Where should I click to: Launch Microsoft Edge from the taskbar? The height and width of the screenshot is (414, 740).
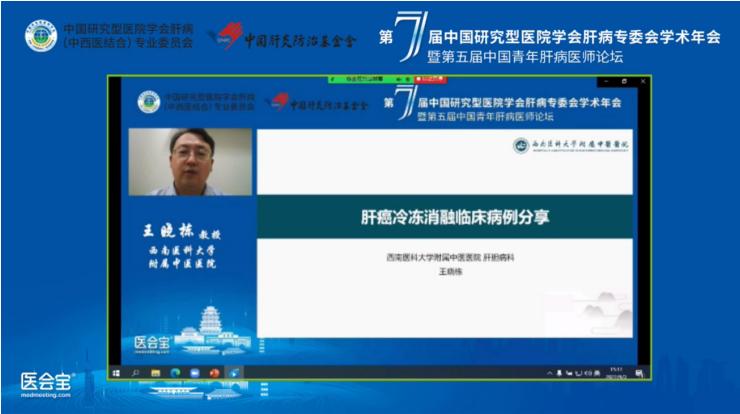(175, 372)
